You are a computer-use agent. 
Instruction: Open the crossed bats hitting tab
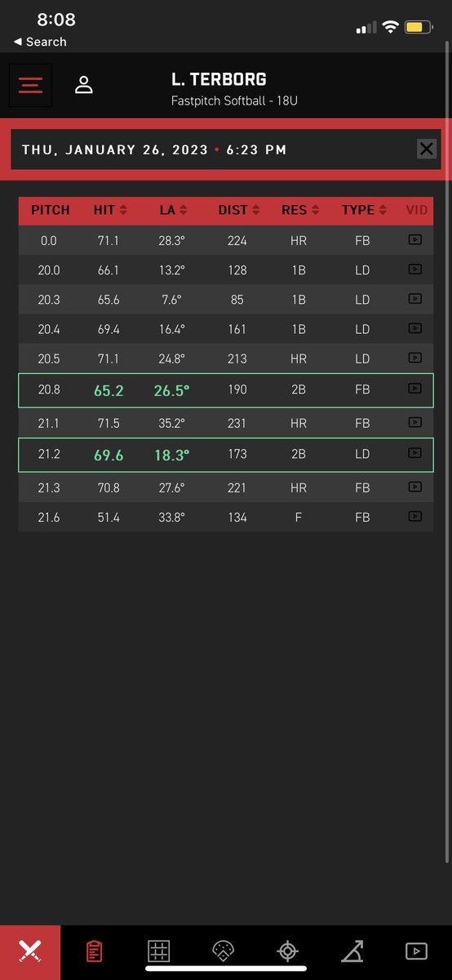point(30,951)
